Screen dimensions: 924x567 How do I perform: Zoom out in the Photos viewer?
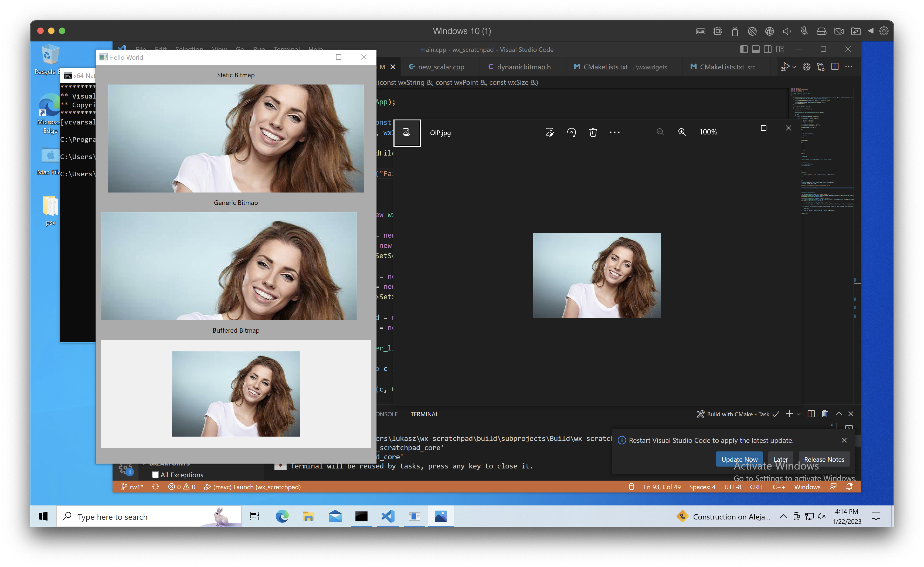(660, 132)
